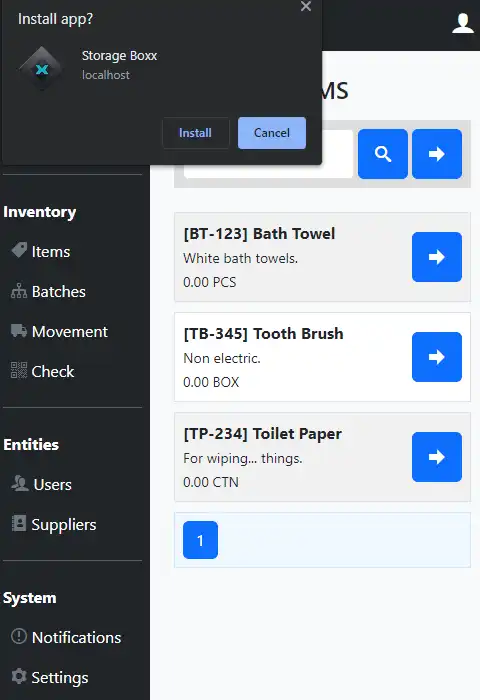Click Cancel in the install dialog
This screenshot has width=480, height=700.
[x=272, y=133]
